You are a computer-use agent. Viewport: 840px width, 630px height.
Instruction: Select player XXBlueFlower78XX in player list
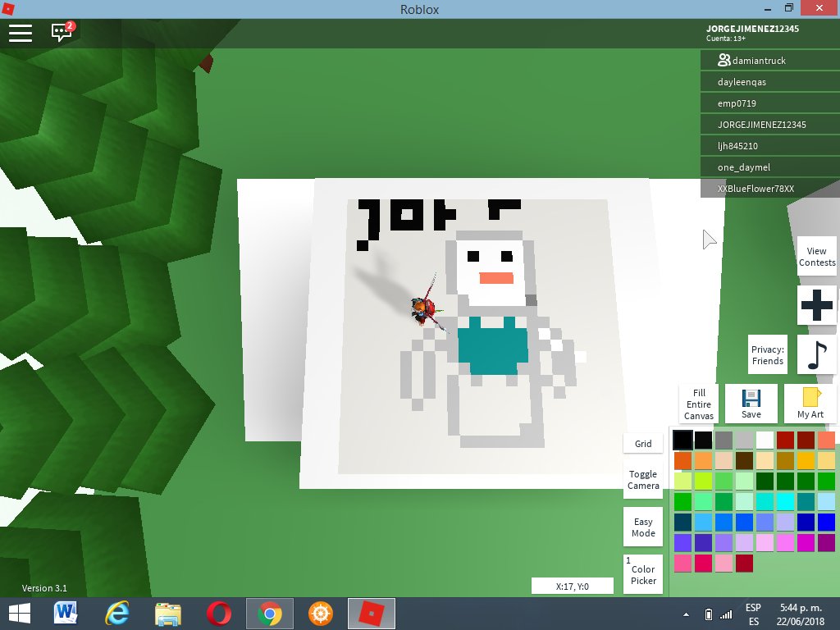tap(769, 189)
